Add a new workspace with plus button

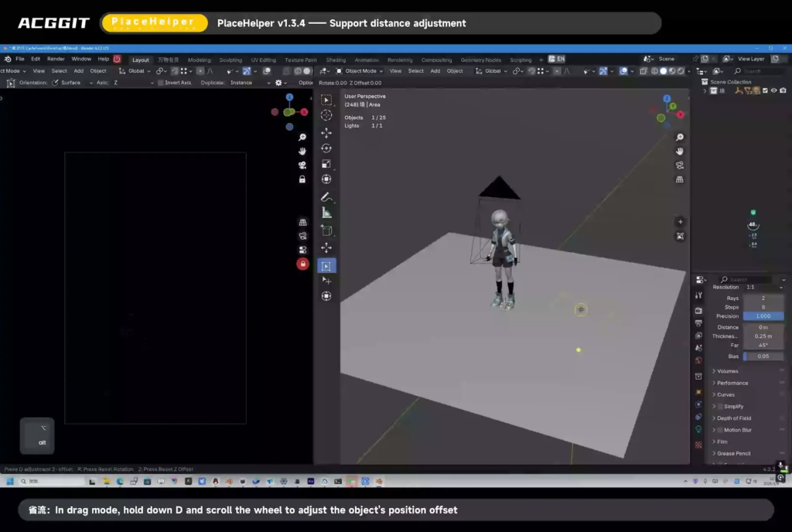(541, 60)
